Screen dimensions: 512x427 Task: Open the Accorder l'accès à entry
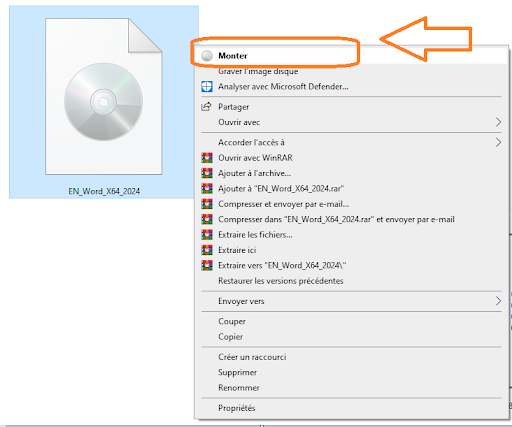coord(351,142)
